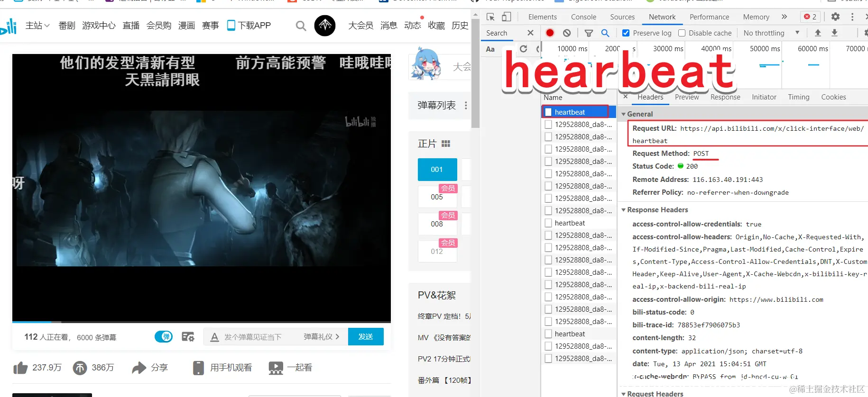Click the episode grid view icon

click(446, 144)
